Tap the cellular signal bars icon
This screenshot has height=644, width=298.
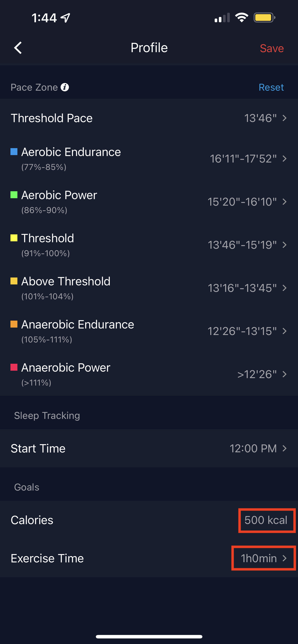pyautogui.click(x=222, y=18)
